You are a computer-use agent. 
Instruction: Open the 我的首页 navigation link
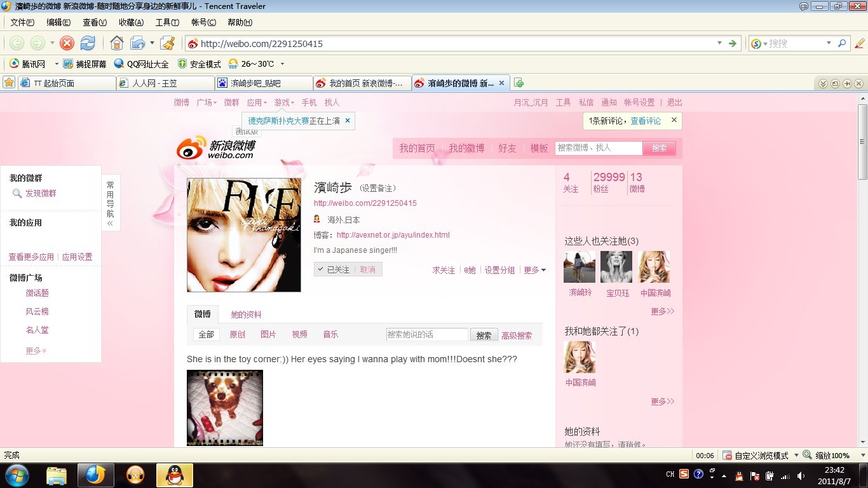coord(417,148)
